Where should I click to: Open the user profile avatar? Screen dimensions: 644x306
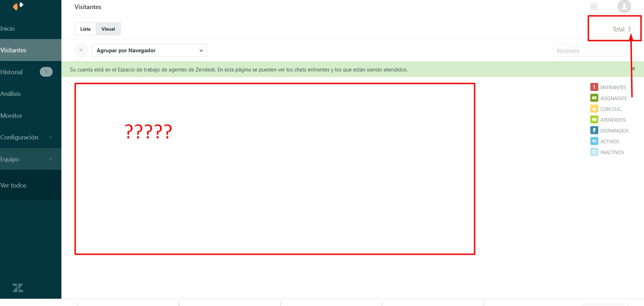[x=624, y=6]
